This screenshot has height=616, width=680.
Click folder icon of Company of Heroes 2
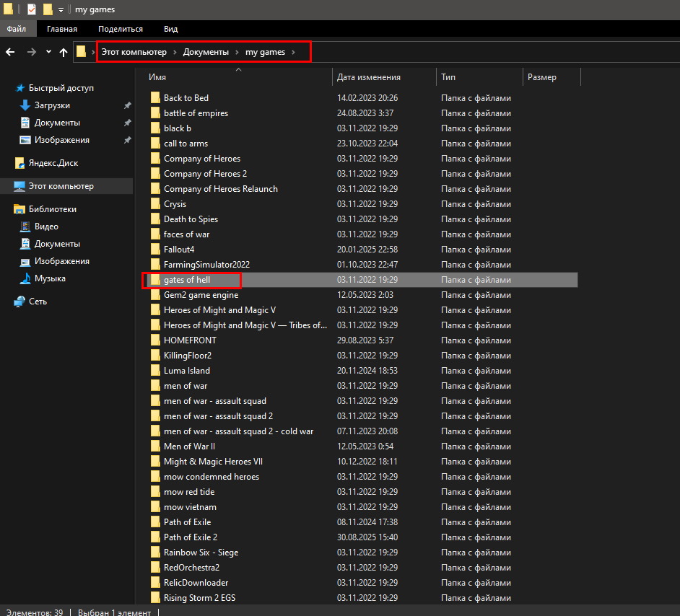155,173
